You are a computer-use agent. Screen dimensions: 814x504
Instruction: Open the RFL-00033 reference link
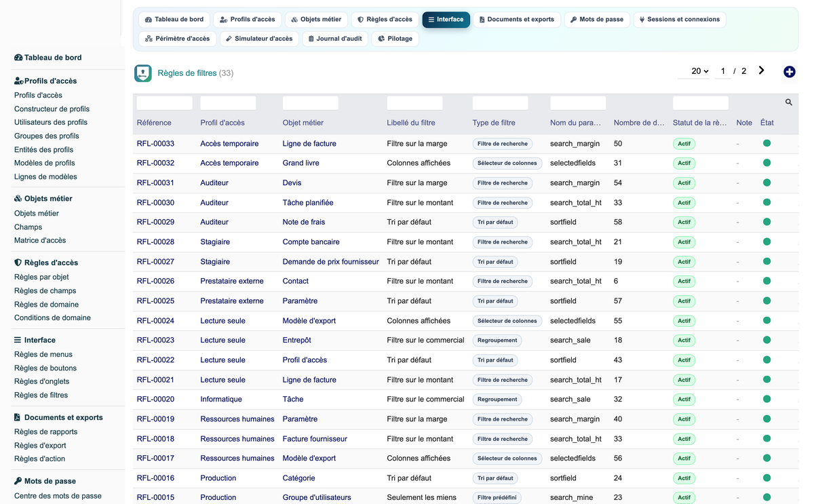155,144
